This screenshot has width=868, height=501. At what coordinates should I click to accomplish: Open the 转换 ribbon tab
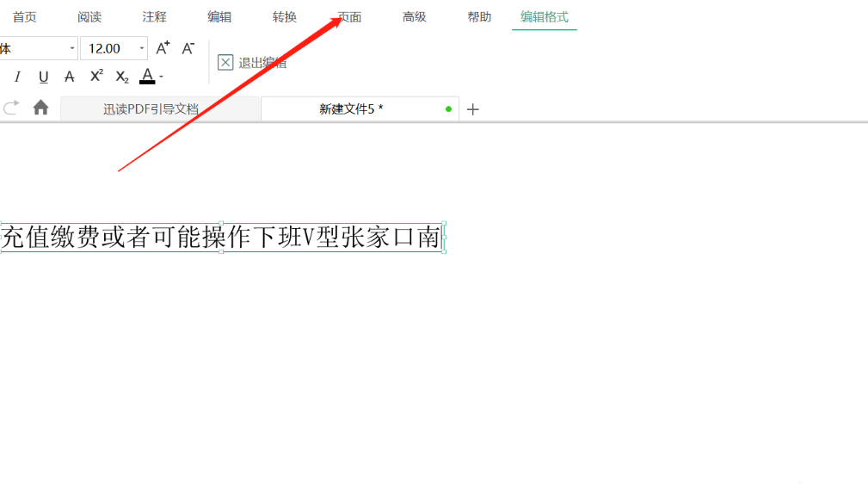284,15
